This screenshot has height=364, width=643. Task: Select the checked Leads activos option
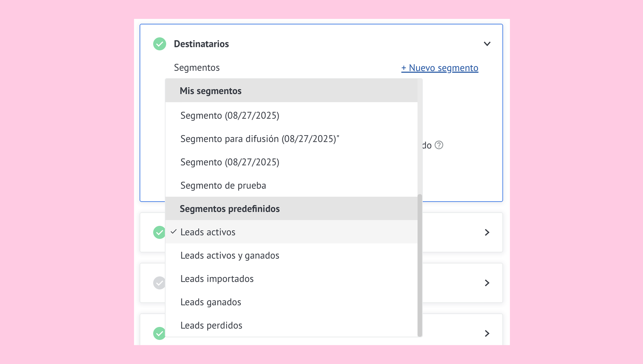coord(208,232)
